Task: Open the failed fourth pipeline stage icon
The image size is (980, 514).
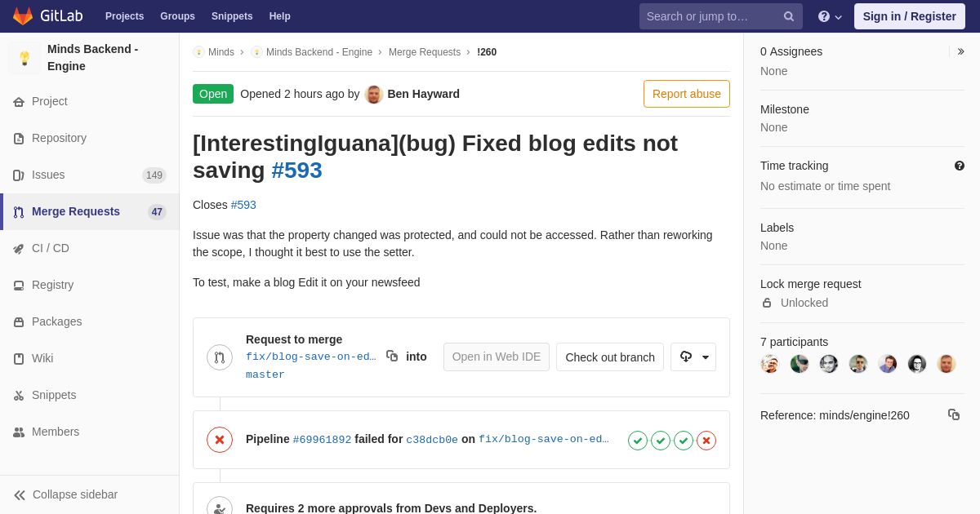Action: coord(706,441)
